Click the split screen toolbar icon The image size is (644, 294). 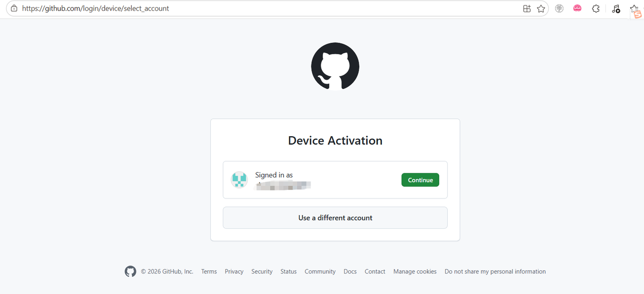coord(527,9)
